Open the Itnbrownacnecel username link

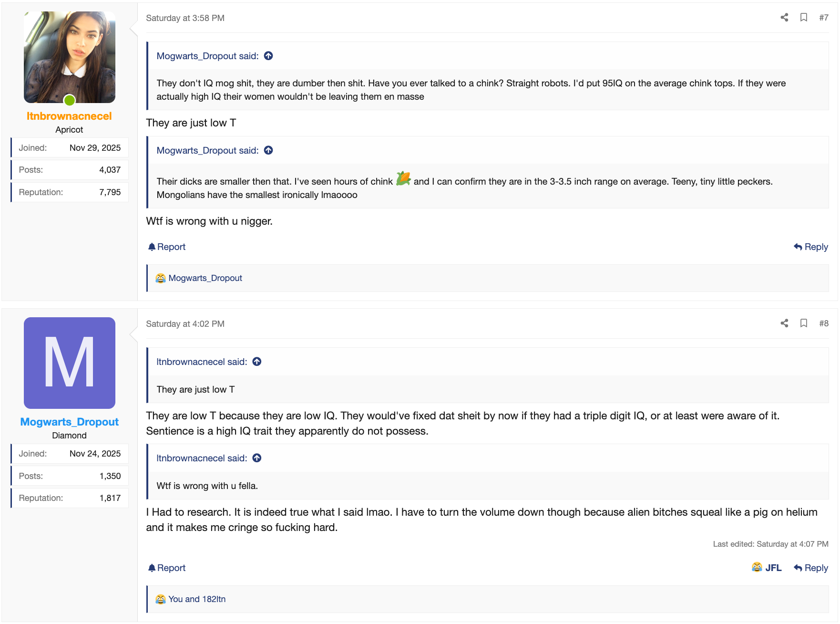[69, 116]
